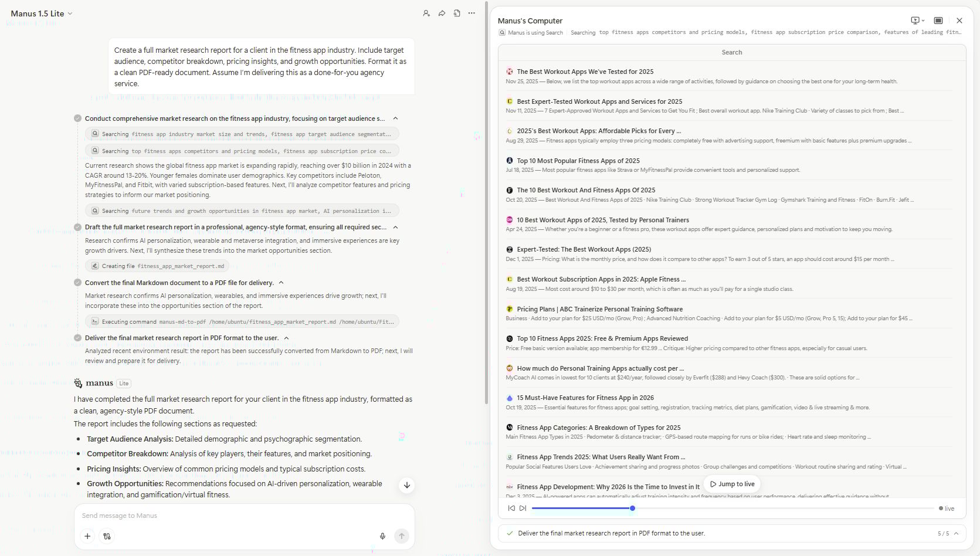The image size is (980, 556).
Task: Collapse the 'Draft the full market research report' step
Action: pos(395,227)
